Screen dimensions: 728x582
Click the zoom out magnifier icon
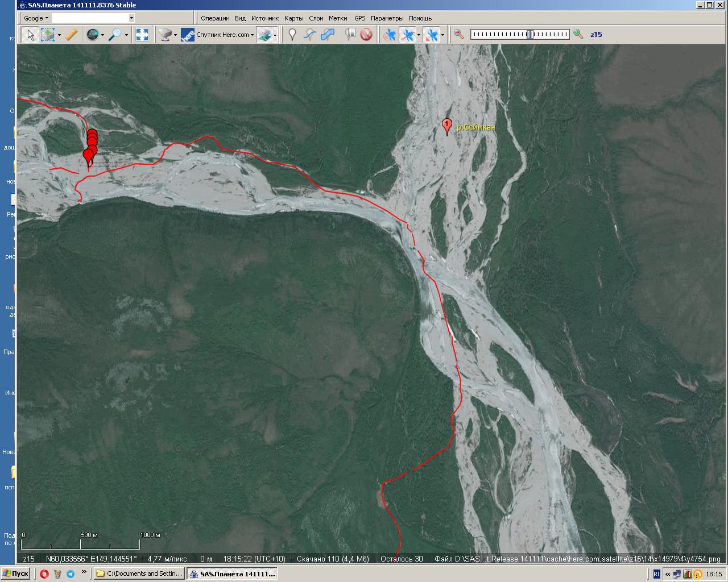click(459, 35)
